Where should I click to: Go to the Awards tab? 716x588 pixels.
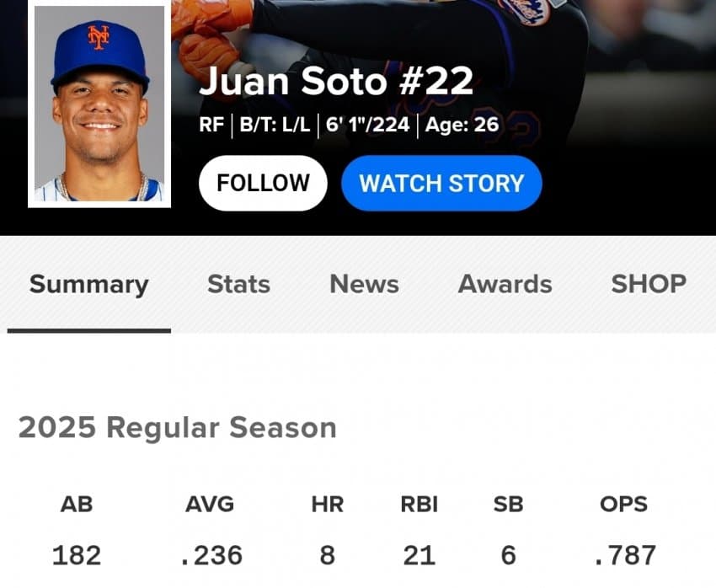[x=505, y=284]
